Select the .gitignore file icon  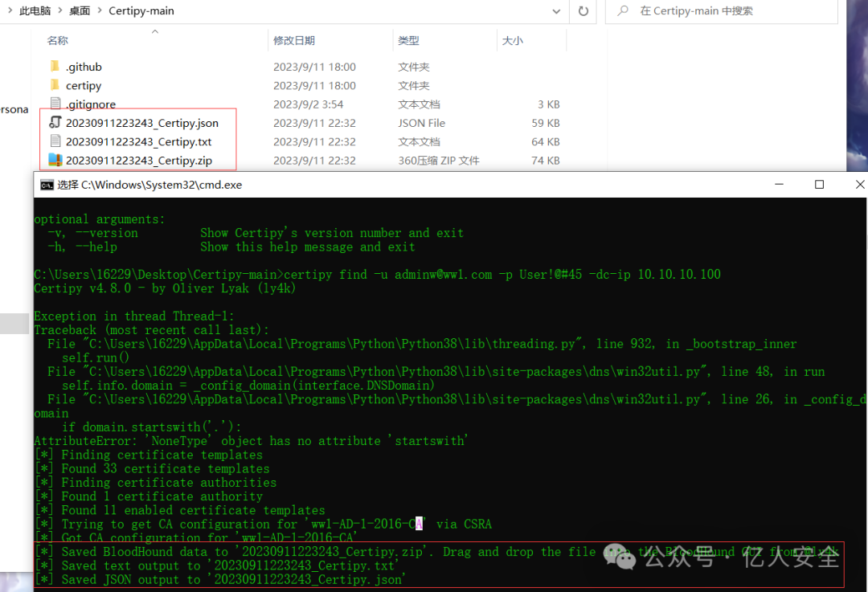[55, 104]
